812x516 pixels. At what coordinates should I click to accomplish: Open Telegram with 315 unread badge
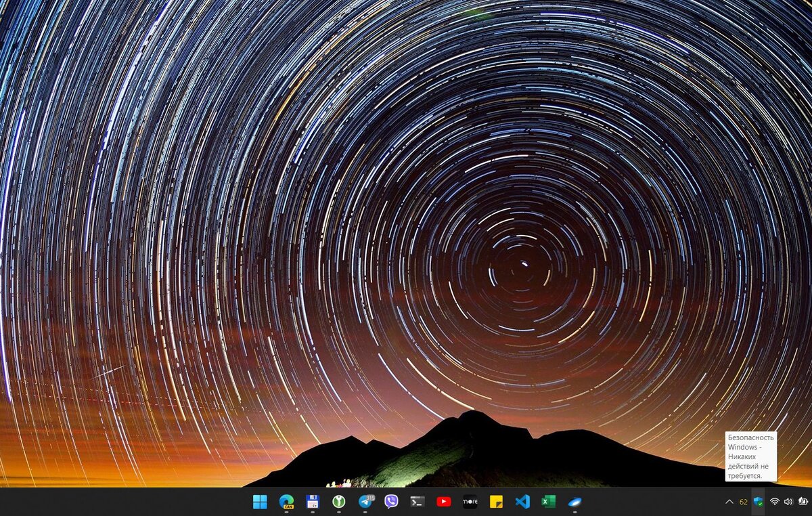(x=365, y=502)
